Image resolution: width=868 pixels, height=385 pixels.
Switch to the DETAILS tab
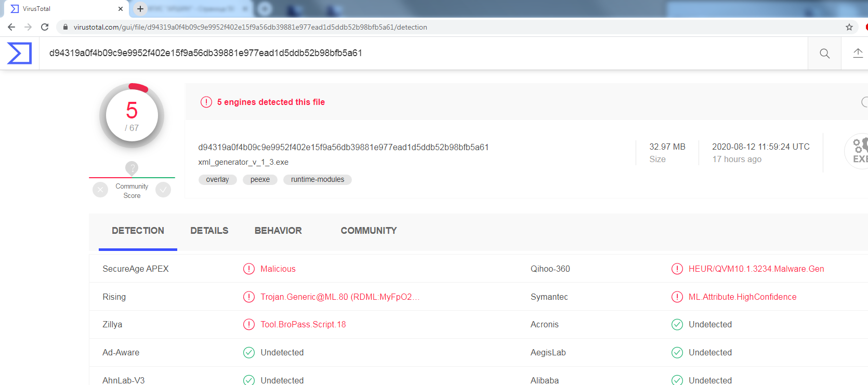(x=209, y=231)
